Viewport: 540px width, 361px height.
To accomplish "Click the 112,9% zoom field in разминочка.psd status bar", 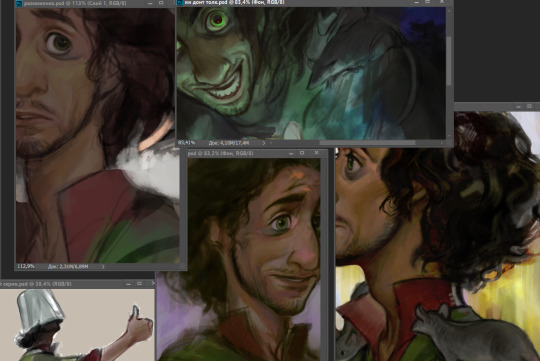I will 25,266.
